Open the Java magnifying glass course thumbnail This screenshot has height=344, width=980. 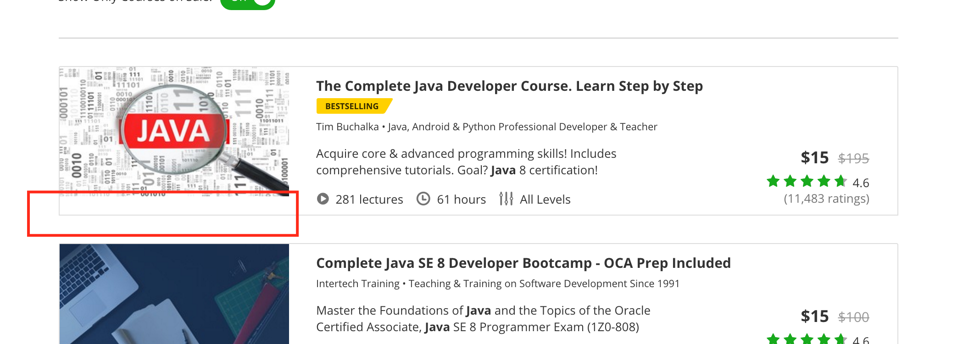(174, 132)
